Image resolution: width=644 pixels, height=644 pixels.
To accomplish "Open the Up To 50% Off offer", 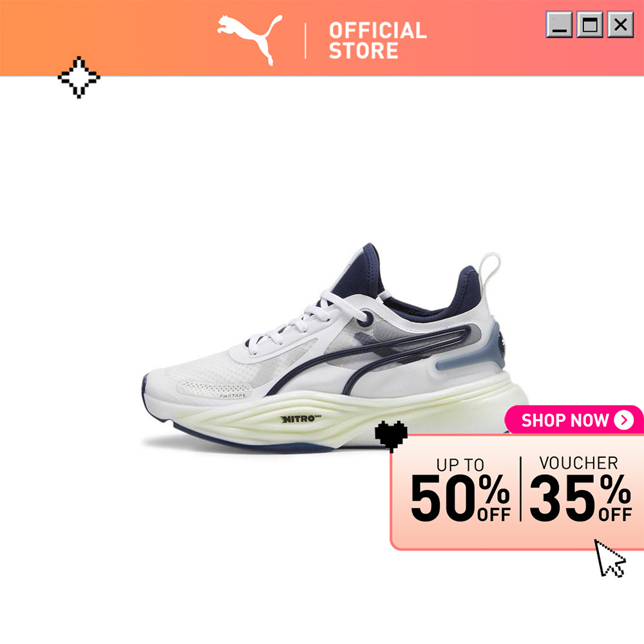I will point(460,489).
